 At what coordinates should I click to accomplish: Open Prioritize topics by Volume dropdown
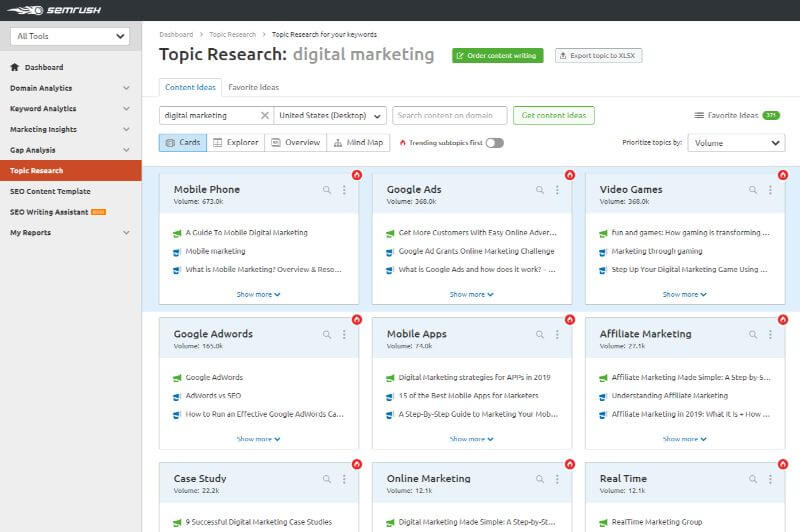pos(736,143)
